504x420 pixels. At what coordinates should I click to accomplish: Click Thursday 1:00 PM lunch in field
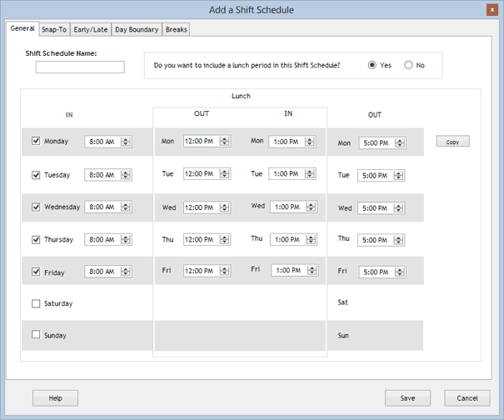pos(293,240)
